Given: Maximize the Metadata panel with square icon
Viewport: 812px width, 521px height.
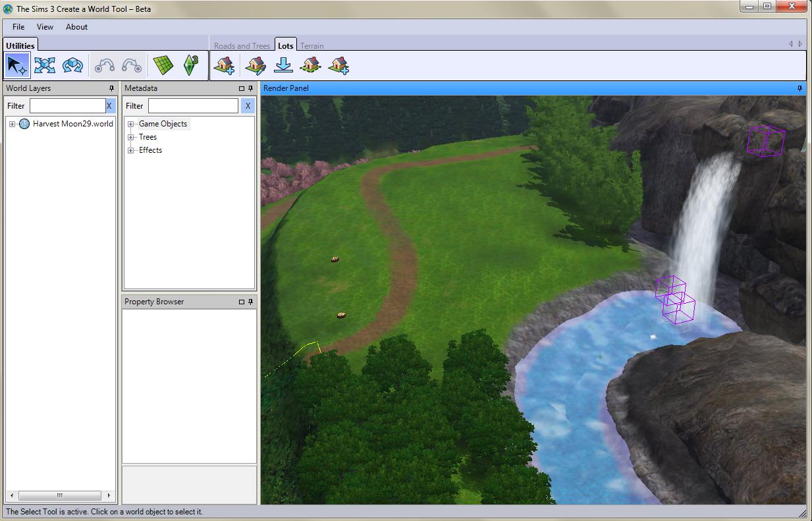Looking at the screenshot, I should [241, 88].
